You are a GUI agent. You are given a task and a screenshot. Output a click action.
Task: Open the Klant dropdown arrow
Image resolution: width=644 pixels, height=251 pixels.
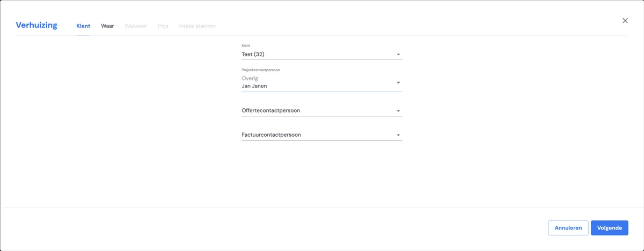[398, 55]
